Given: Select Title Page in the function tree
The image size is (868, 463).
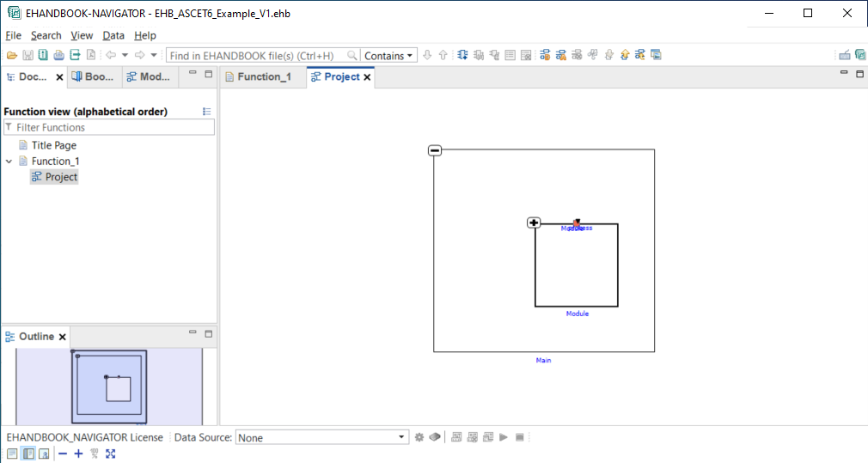Looking at the screenshot, I should pos(53,145).
